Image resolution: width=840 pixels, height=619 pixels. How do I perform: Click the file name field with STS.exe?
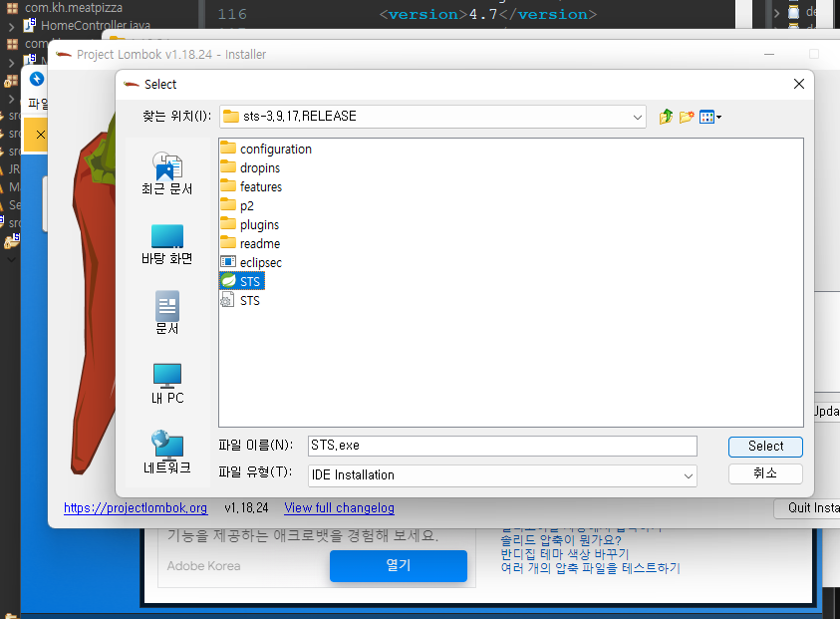point(502,446)
